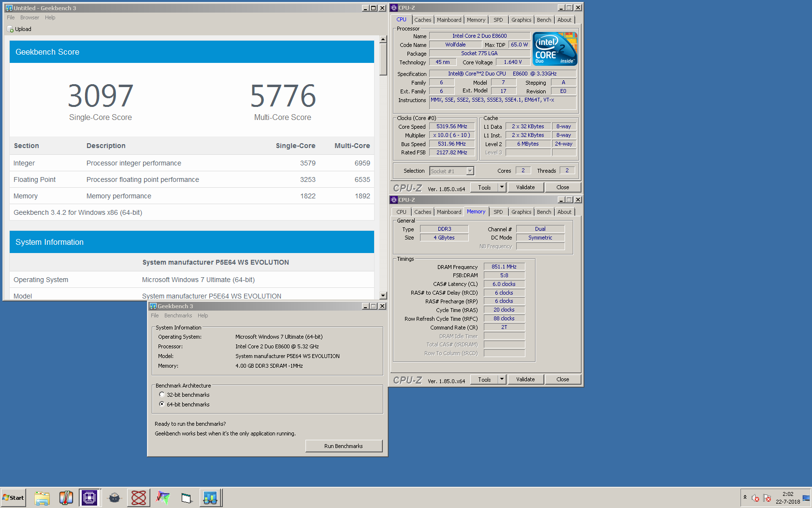812x508 pixels.
Task: Open Graphics tab in lower CPU-Z window
Action: (522, 212)
